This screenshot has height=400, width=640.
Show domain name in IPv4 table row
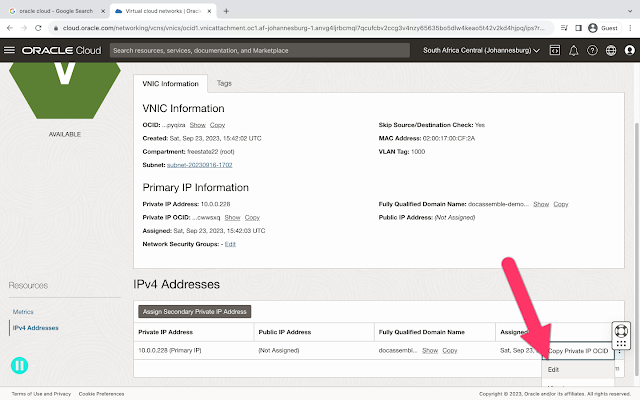(x=430, y=351)
